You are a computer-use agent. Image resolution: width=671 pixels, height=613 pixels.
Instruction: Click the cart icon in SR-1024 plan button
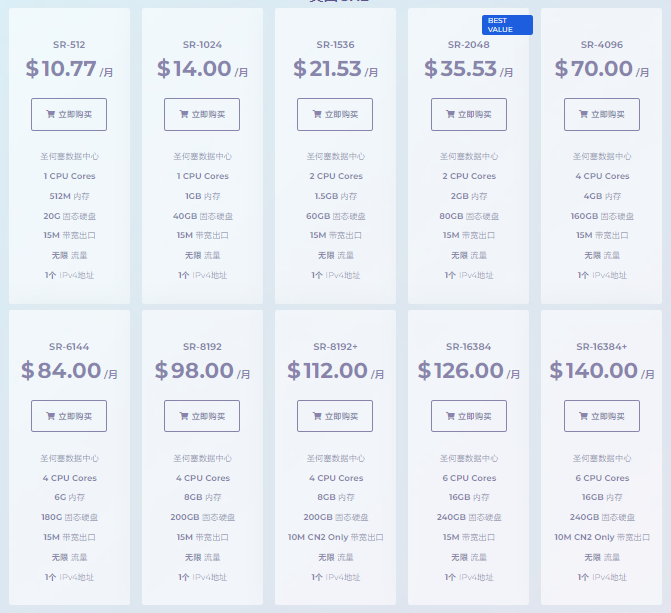[x=184, y=114]
